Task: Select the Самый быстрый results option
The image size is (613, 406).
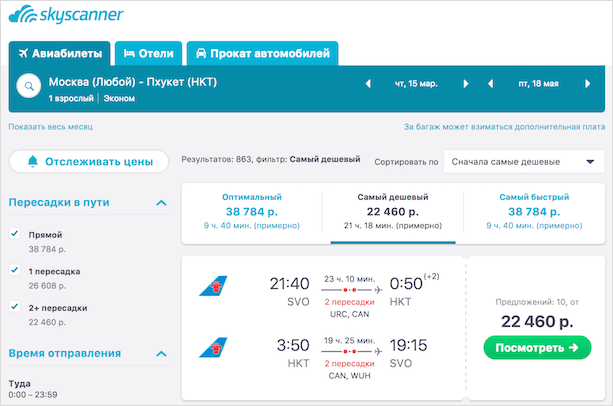Action: click(x=534, y=211)
